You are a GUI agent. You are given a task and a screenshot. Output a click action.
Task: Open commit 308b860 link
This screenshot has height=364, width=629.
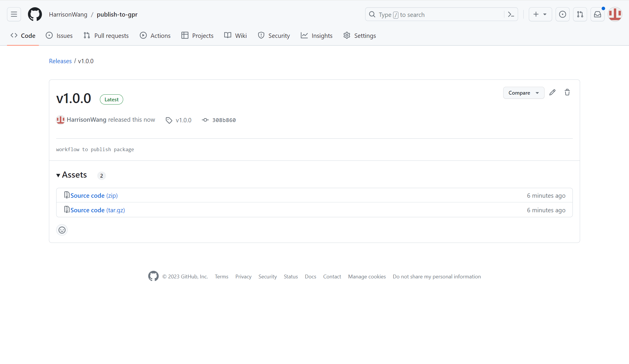point(224,120)
